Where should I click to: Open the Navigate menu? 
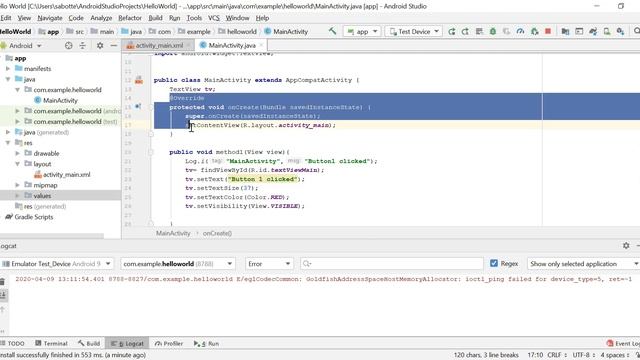[x=50, y=18]
